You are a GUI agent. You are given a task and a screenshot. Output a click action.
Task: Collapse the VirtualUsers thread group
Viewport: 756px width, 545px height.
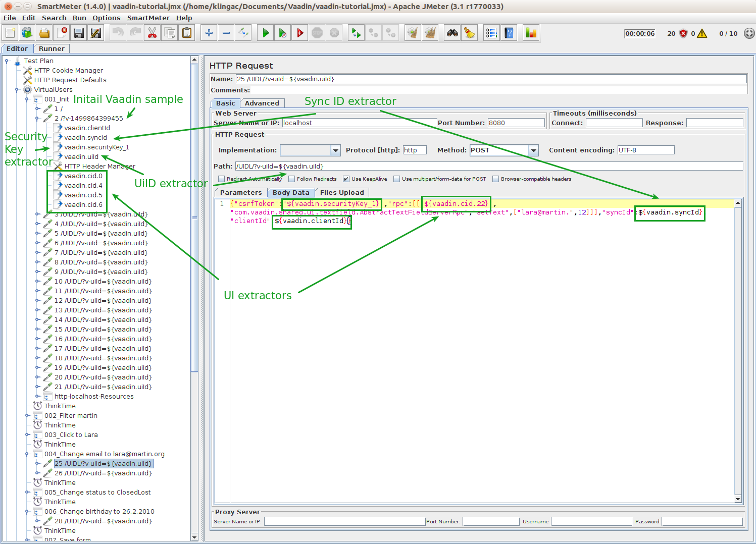[x=17, y=90]
